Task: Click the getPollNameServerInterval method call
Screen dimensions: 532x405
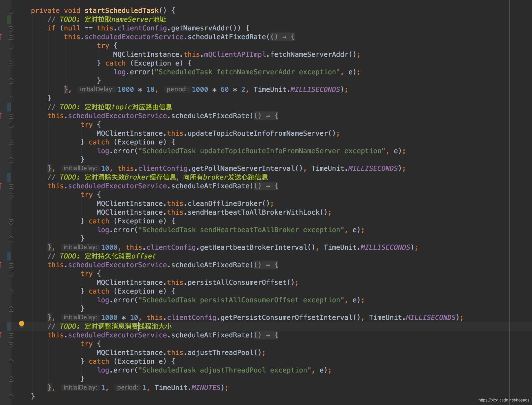Action: coord(243,168)
